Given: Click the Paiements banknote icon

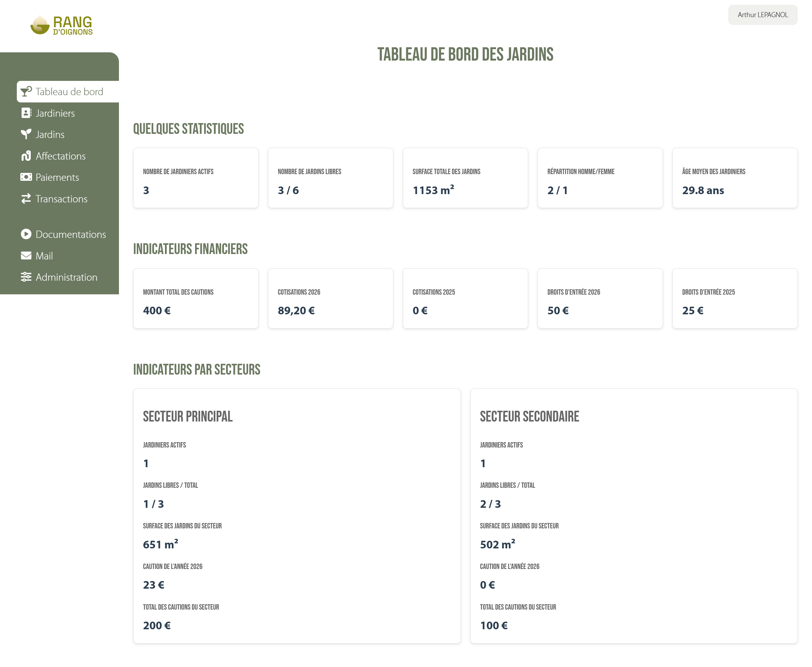Looking at the screenshot, I should point(26,177).
